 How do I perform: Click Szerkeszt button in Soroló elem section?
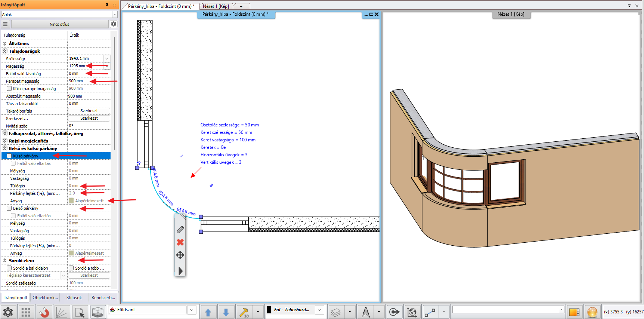(x=89, y=275)
